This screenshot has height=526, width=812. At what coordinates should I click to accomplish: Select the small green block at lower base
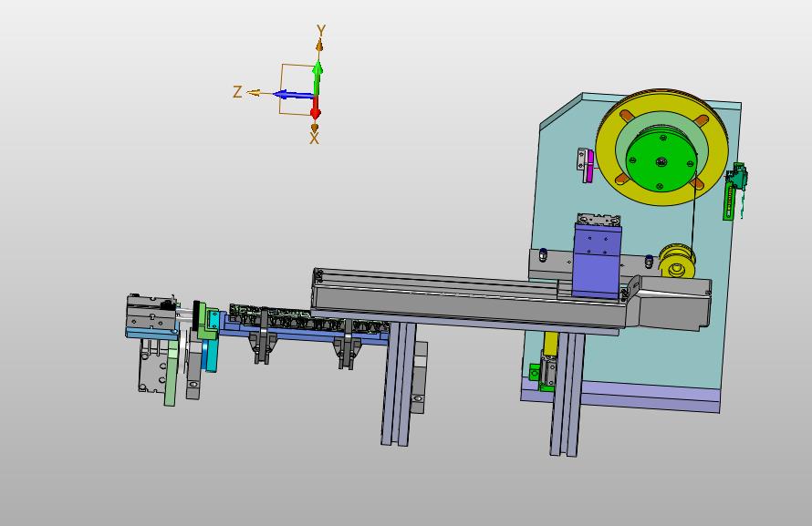[535, 372]
